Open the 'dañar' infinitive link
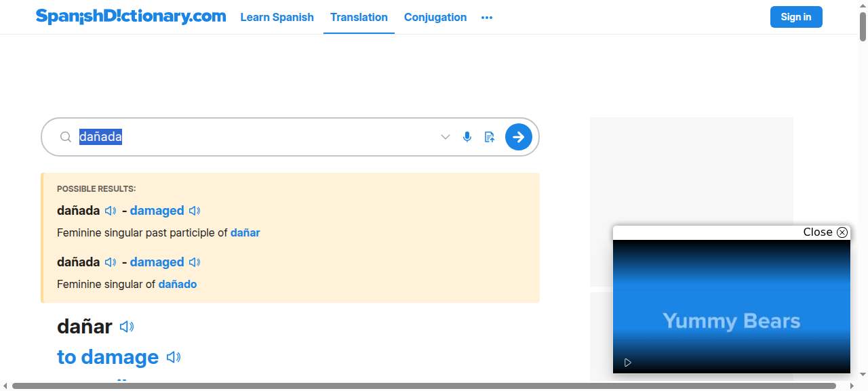The width and height of the screenshot is (868, 391). pyautogui.click(x=245, y=232)
